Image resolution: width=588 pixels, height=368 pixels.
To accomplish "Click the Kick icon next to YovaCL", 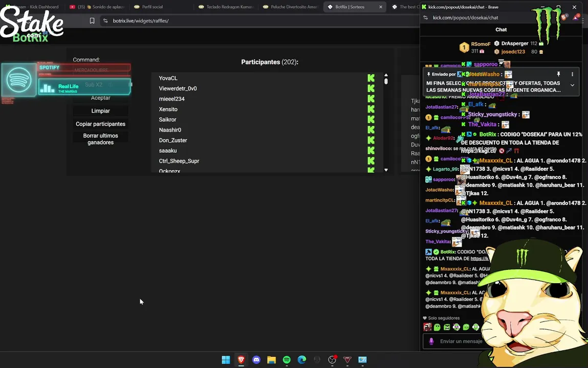I will 371,78.
